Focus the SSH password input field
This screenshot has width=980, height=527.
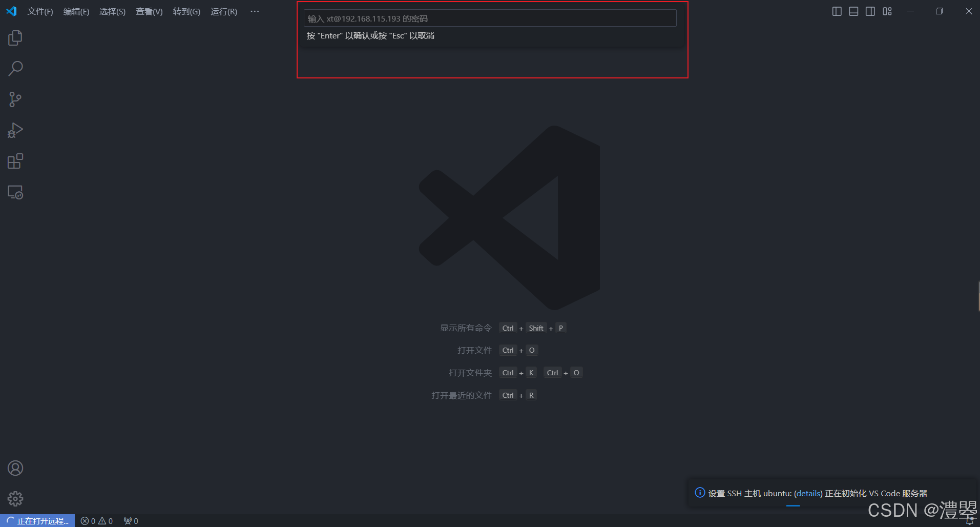pos(490,18)
